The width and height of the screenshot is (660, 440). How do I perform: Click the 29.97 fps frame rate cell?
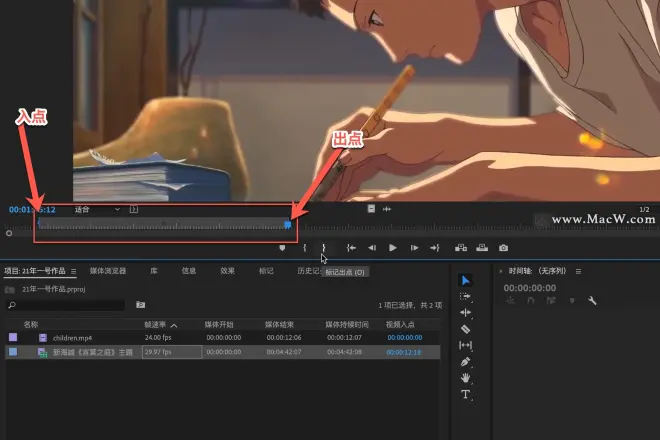click(x=172, y=352)
